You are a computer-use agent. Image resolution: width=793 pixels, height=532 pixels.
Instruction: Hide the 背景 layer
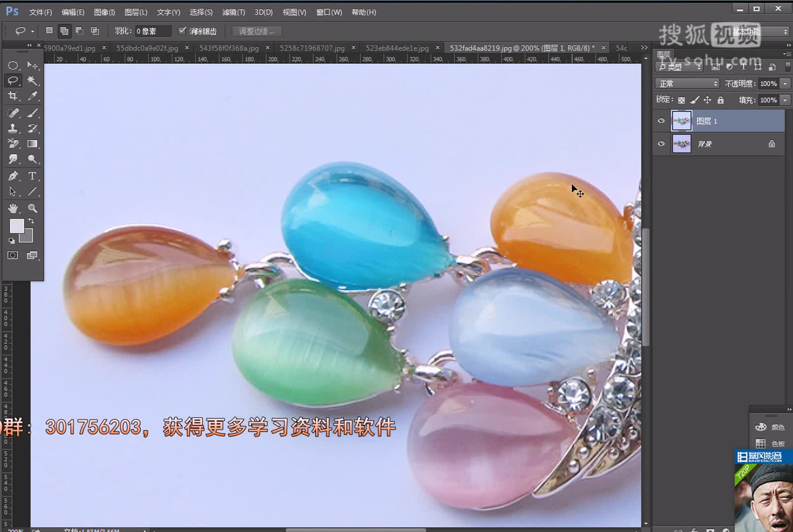pyautogui.click(x=661, y=144)
